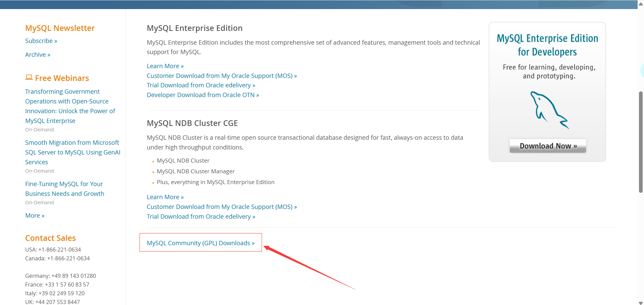Click the MySQL Newsletter heading
The height and width of the screenshot is (305, 644).
point(60,28)
